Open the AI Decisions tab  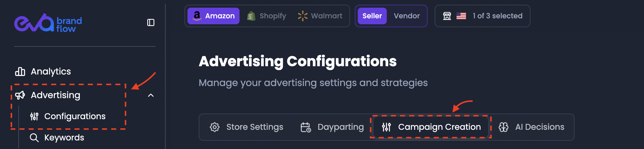532,127
